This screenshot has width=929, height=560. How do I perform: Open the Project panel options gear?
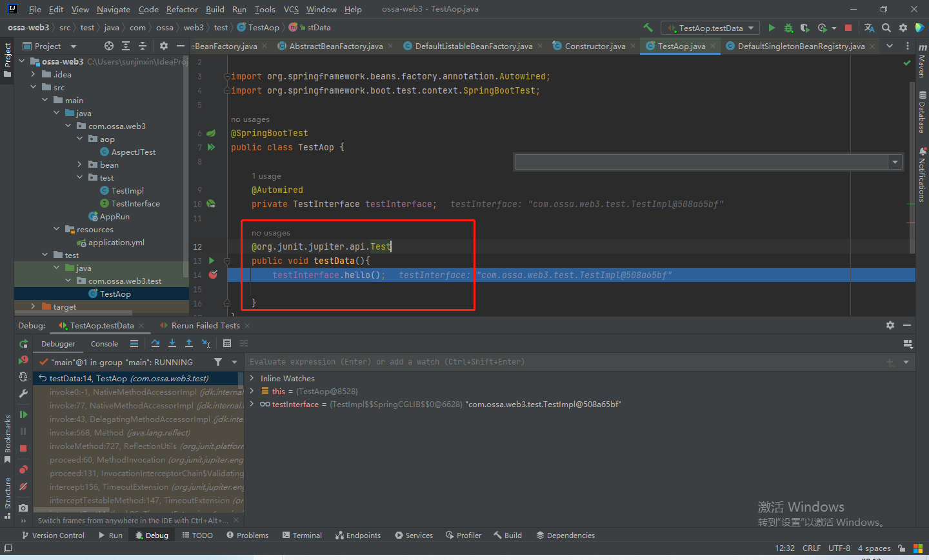(164, 46)
